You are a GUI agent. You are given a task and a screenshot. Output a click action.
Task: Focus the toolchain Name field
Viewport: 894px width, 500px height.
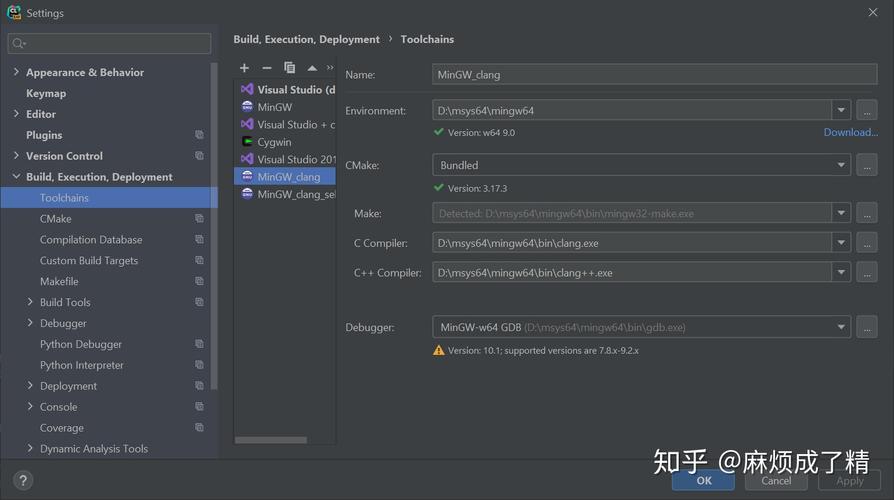[x=655, y=75]
